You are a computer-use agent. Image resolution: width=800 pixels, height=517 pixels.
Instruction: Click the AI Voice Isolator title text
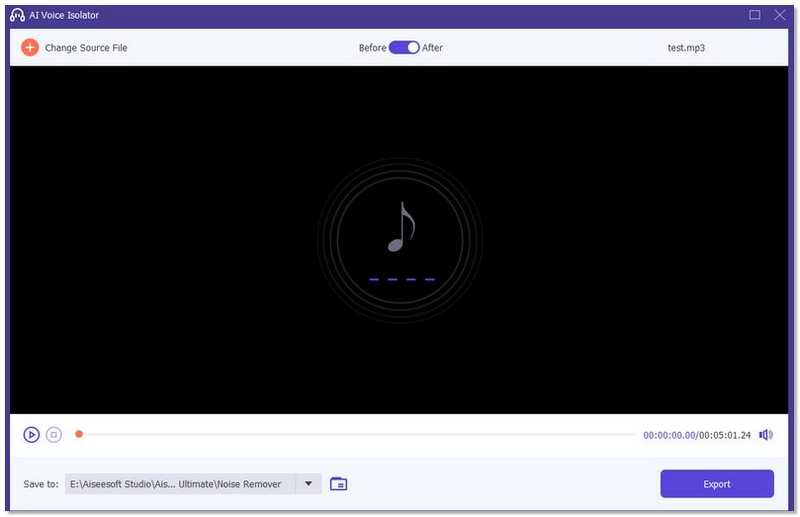(x=64, y=15)
